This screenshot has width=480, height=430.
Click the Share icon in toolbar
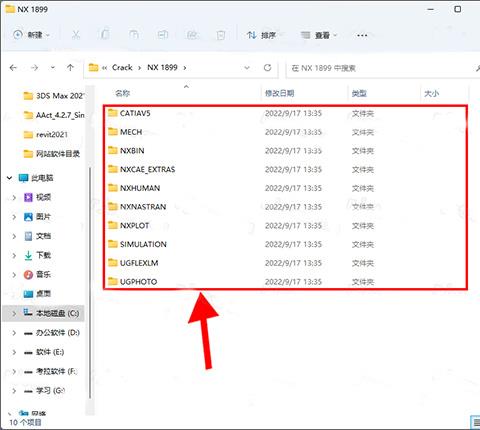click(x=192, y=35)
